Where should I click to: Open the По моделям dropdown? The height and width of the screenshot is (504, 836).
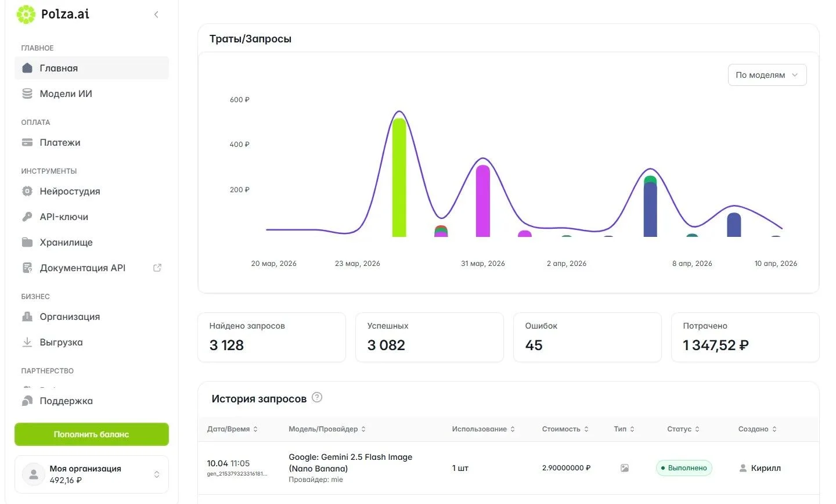pos(767,75)
